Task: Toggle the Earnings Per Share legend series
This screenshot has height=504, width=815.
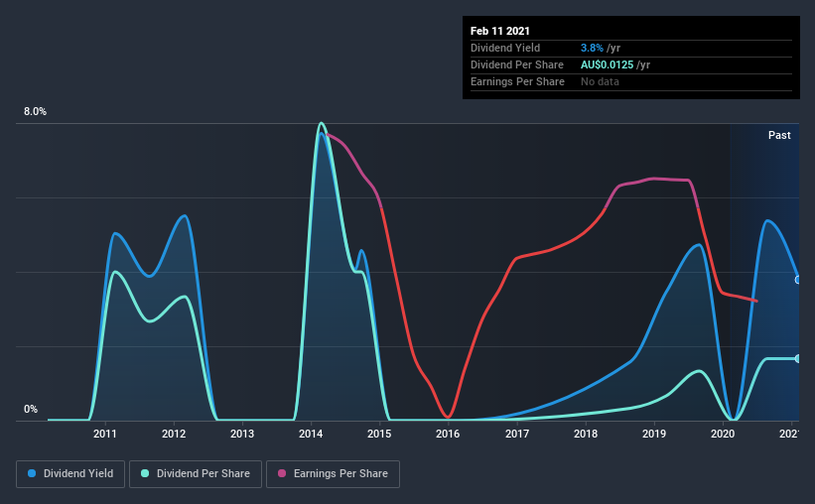Action: pos(334,474)
